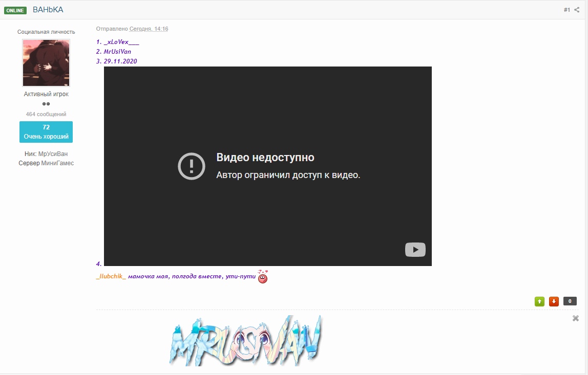
Task: Click the unavailable video player area
Action: [267, 215]
